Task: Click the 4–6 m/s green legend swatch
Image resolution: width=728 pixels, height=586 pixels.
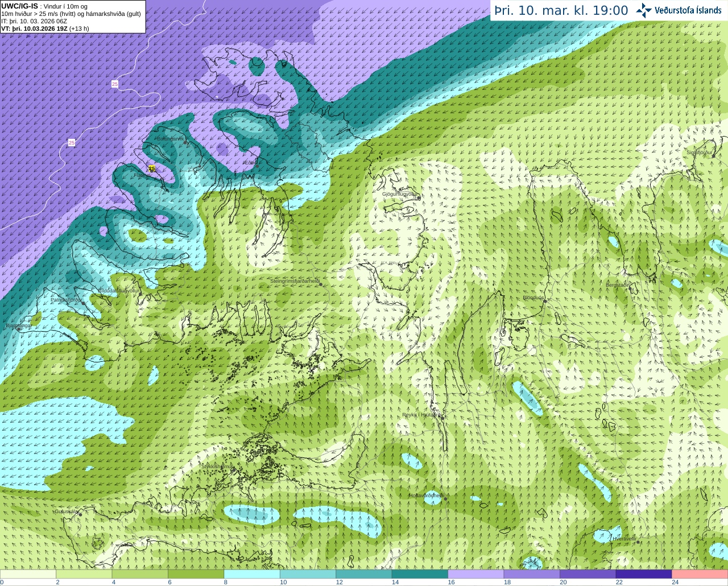Action: [x=140, y=574]
